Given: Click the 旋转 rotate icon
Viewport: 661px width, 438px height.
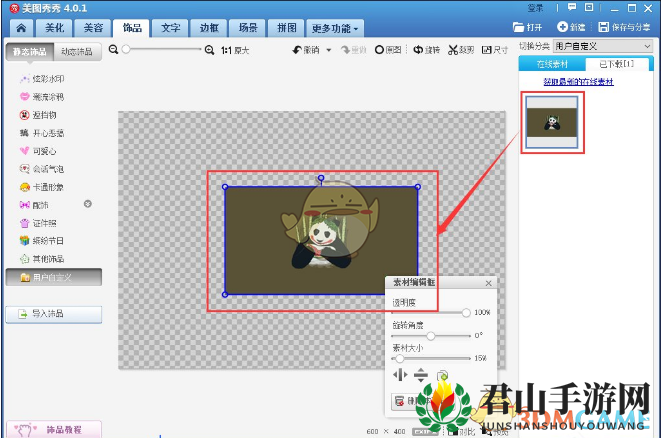Looking at the screenshot, I should click(x=418, y=50).
